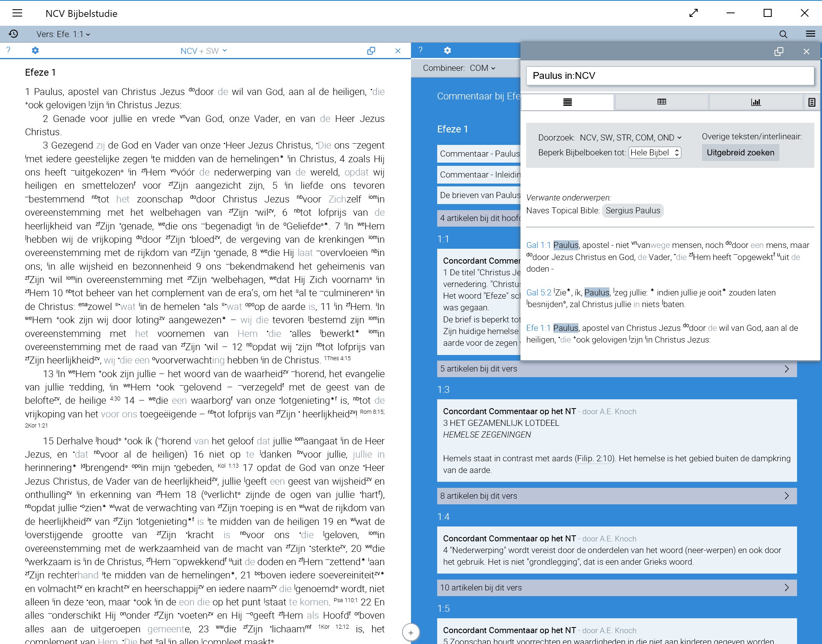This screenshot has height=644, width=822.
Task: Click the round plus add-pane button
Action: click(x=411, y=632)
